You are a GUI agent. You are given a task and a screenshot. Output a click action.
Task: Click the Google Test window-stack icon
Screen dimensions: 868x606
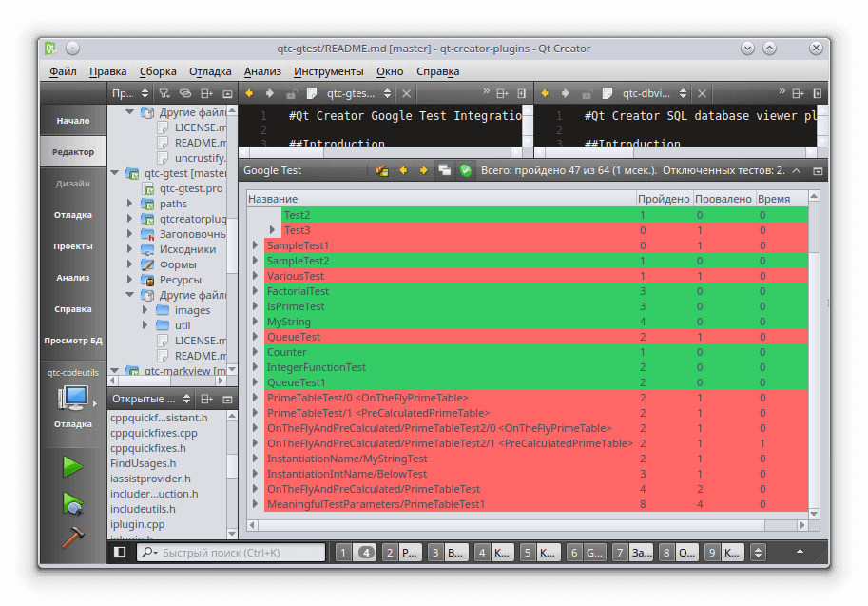point(445,170)
